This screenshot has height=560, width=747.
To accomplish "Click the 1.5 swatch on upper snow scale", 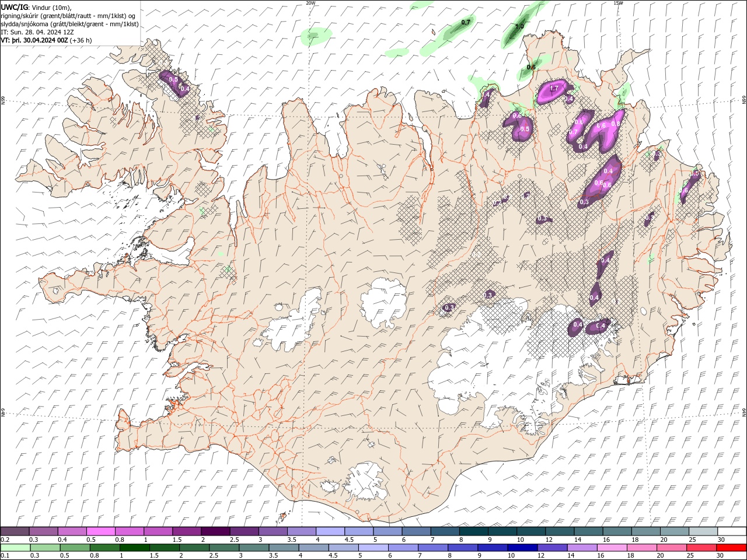I will click(187, 531).
